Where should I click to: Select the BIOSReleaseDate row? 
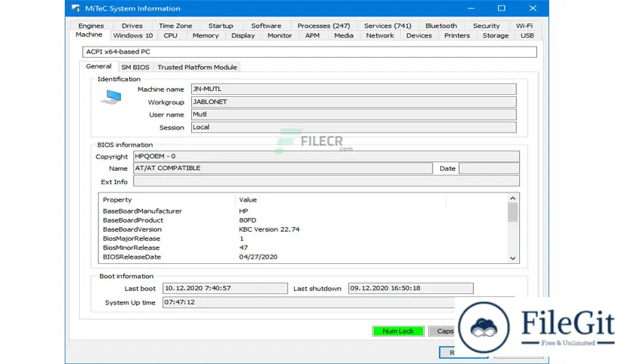click(x=303, y=257)
